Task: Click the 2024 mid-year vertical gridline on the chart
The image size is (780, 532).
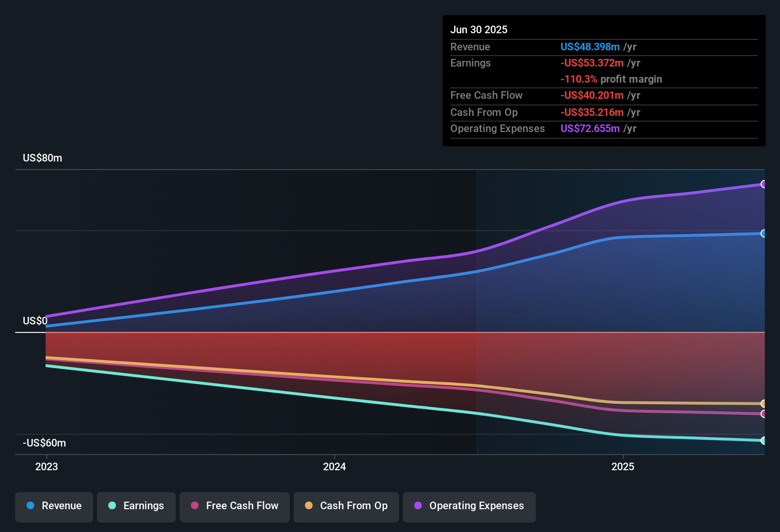Action: 476,309
